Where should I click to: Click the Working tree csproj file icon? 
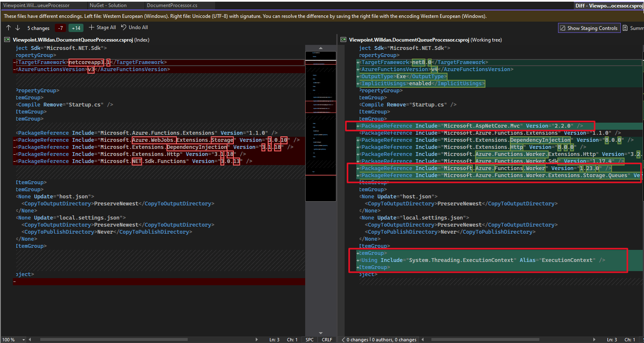pyautogui.click(x=343, y=40)
